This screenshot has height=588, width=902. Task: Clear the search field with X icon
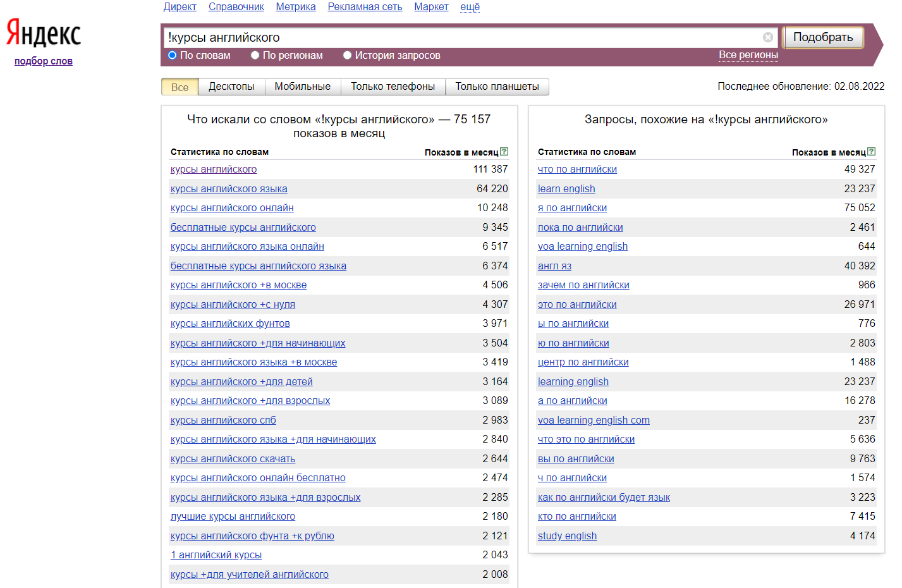(767, 37)
